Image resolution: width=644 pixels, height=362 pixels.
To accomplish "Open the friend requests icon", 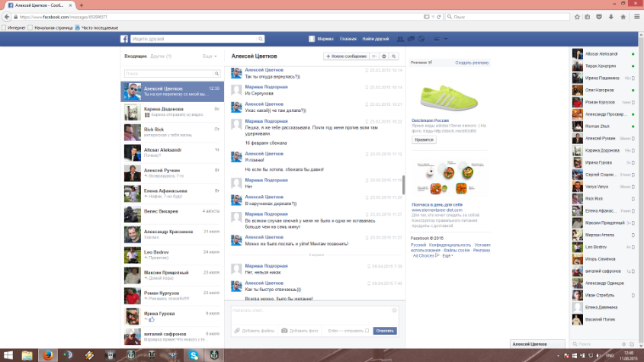I will (400, 39).
